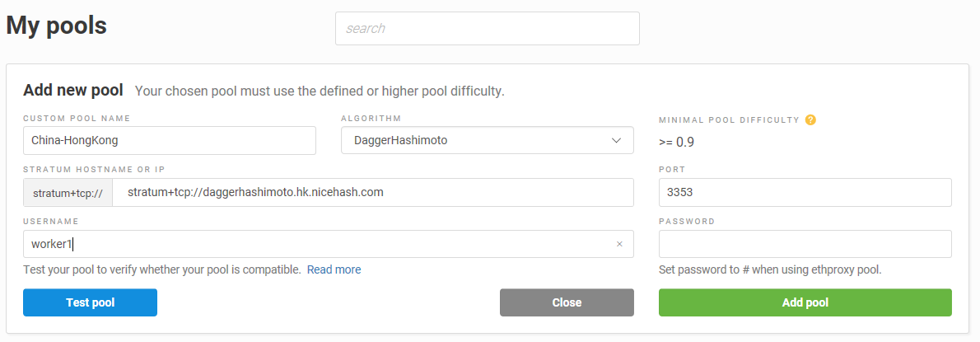
Task: Open the Read more link
Action: pyautogui.click(x=334, y=269)
